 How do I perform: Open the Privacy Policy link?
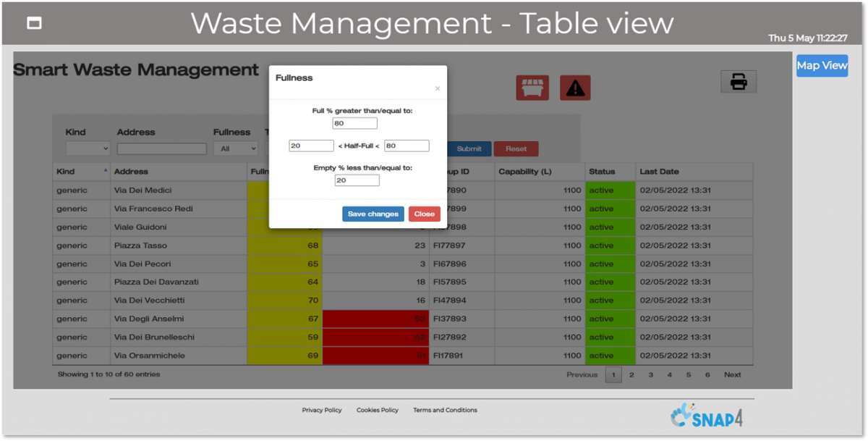[322, 411]
